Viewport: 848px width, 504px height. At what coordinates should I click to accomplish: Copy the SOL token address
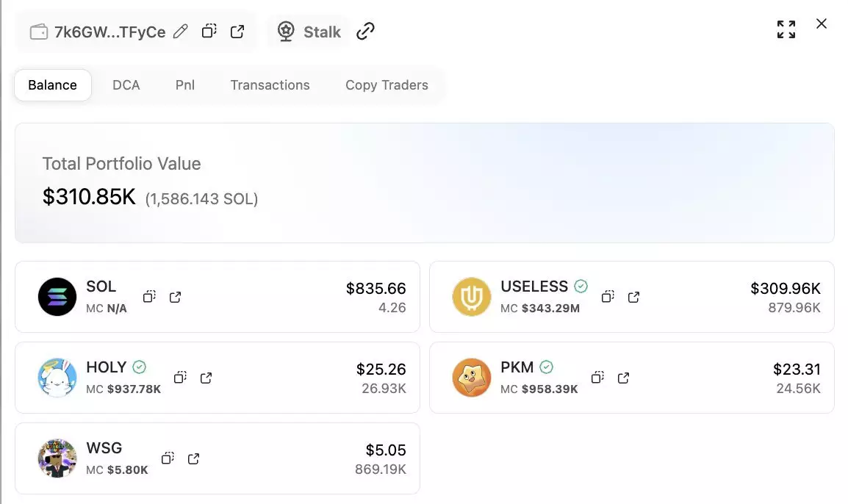click(x=149, y=297)
